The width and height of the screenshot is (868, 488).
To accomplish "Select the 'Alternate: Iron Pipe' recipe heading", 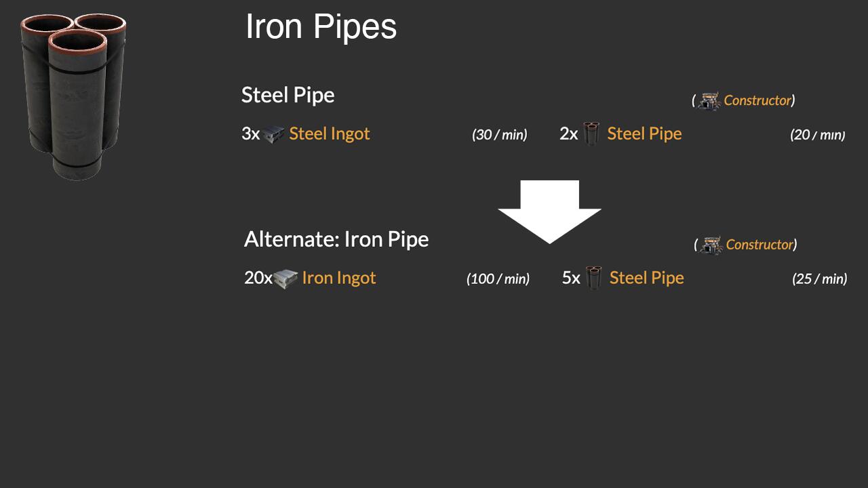I will 336,239.
